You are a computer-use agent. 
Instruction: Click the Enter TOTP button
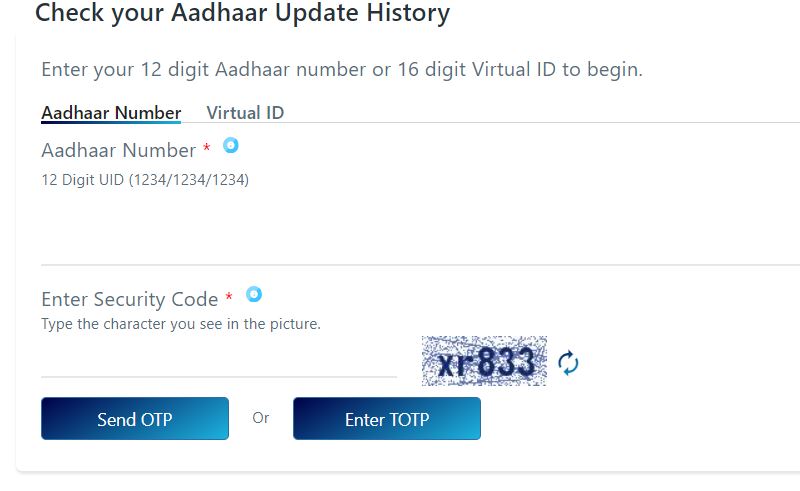click(x=387, y=419)
